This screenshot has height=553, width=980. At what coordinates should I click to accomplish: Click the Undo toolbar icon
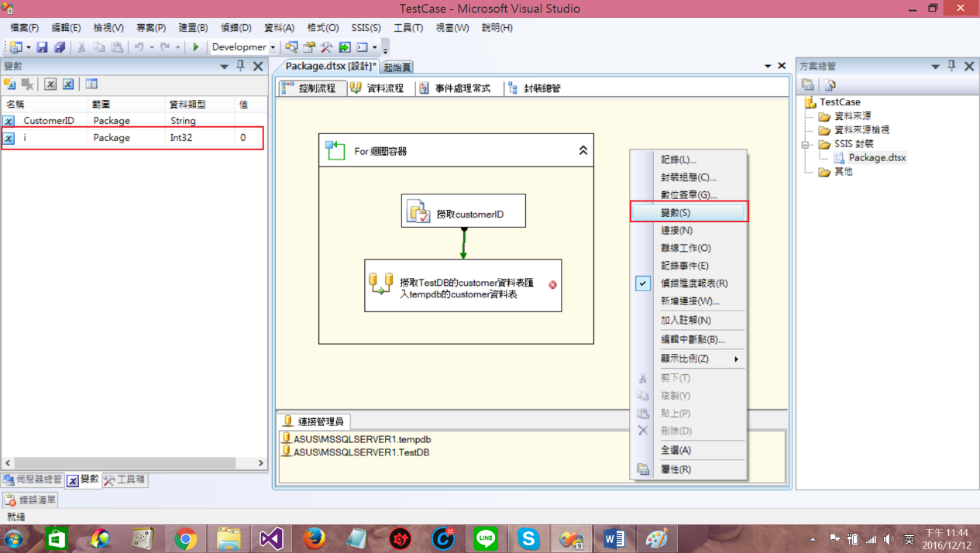pos(139,47)
